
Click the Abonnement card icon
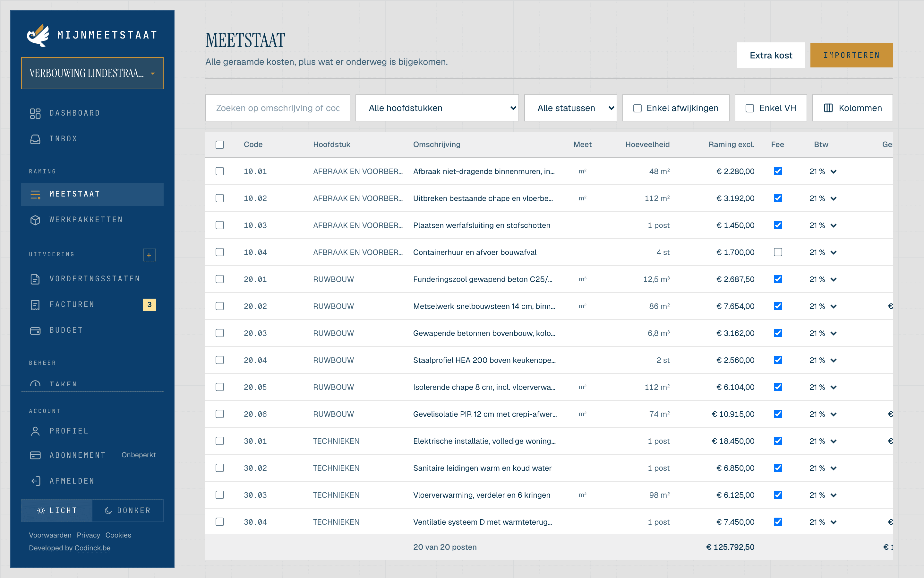pyautogui.click(x=35, y=455)
